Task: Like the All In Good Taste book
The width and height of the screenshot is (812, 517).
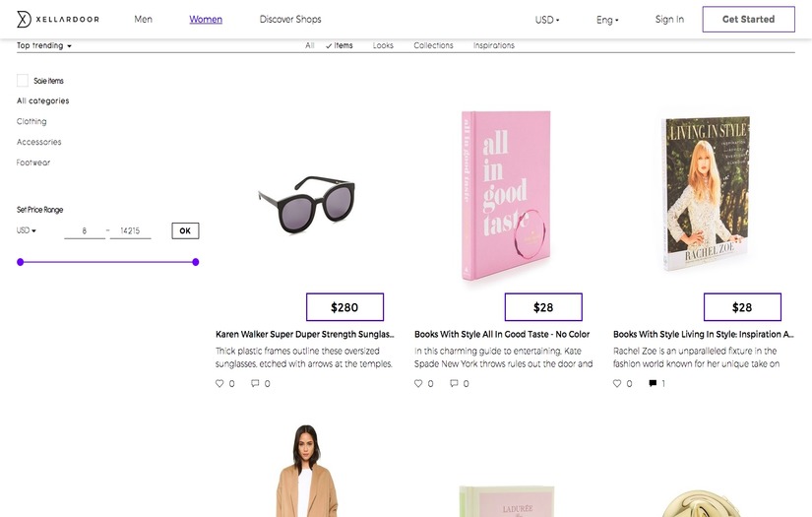Action: click(419, 383)
